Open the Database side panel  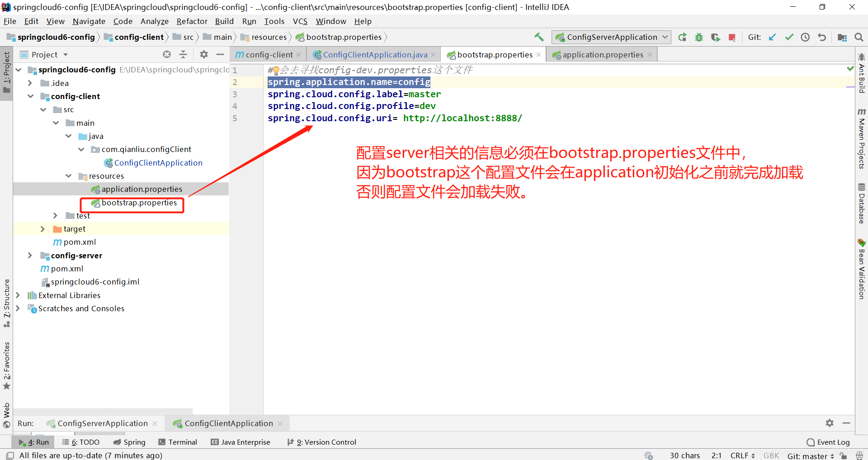862,204
